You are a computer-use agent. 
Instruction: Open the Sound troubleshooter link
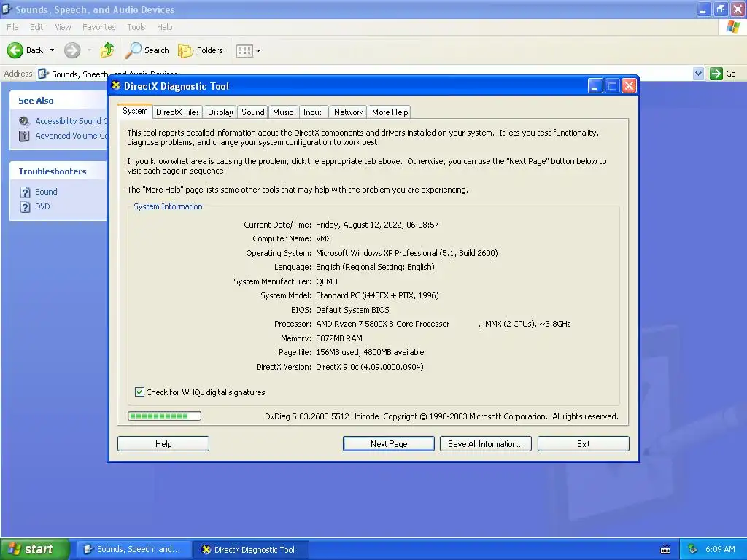pyautogui.click(x=46, y=192)
